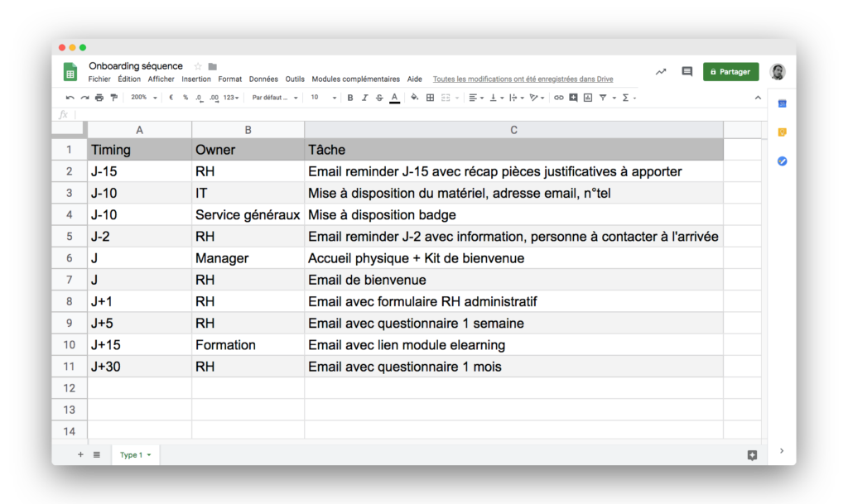Open the Édition menu
Image resolution: width=848 pixels, height=504 pixels.
point(129,79)
